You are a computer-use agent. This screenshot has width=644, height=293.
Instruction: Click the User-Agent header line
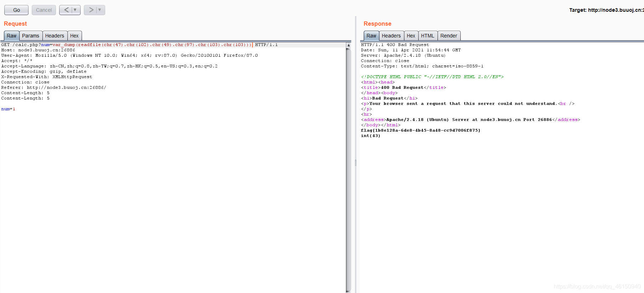tap(129, 55)
